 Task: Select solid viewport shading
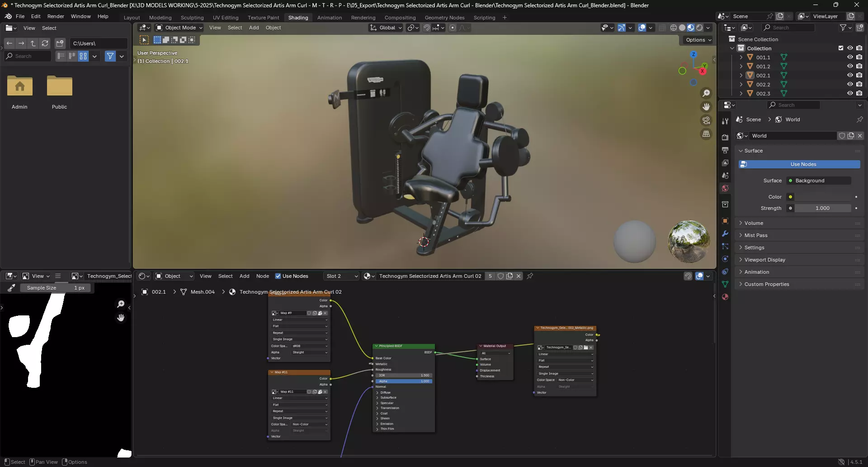(x=682, y=28)
